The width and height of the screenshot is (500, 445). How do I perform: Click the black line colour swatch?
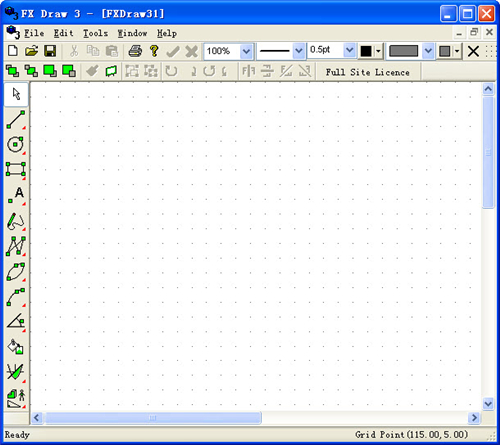[x=366, y=51]
